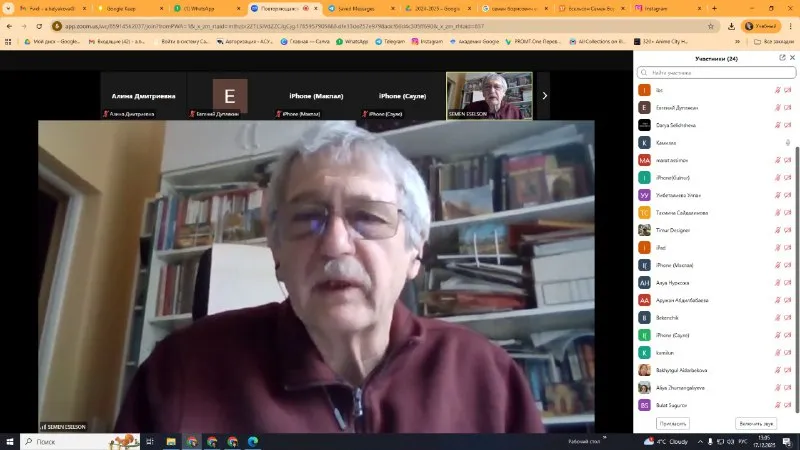Close the participants panel

[791, 58]
